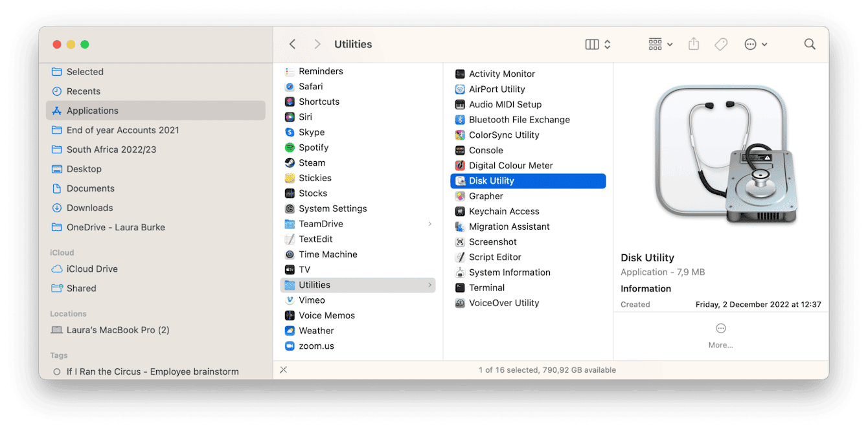This screenshot has width=868, height=431.
Task: Select iCloud Drive in the sidebar
Action: point(93,269)
